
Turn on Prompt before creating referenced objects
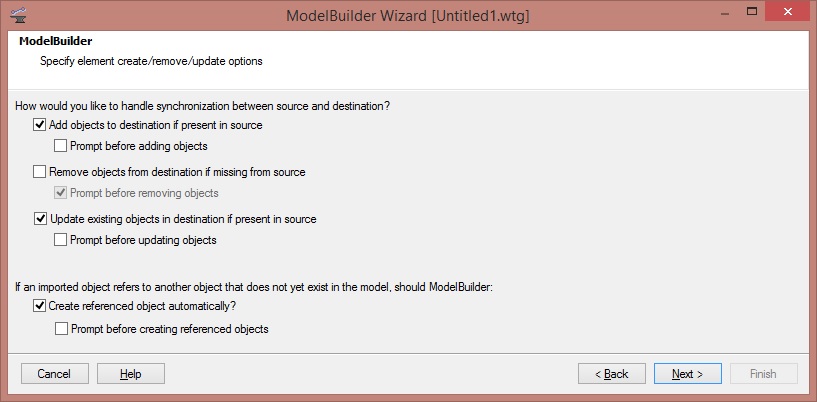click(x=61, y=329)
